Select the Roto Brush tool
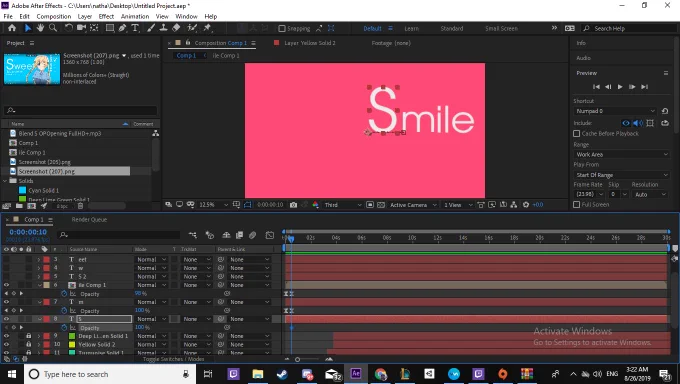 point(192,28)
